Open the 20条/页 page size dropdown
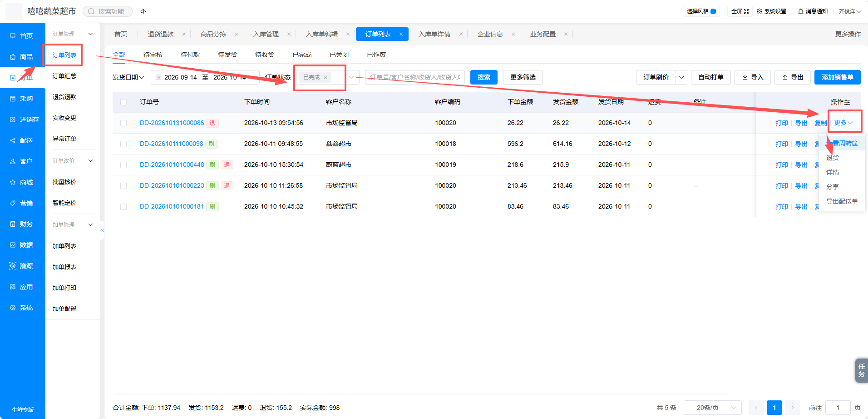The width and height of the screenshot is (868, 419). click(712, 408)
